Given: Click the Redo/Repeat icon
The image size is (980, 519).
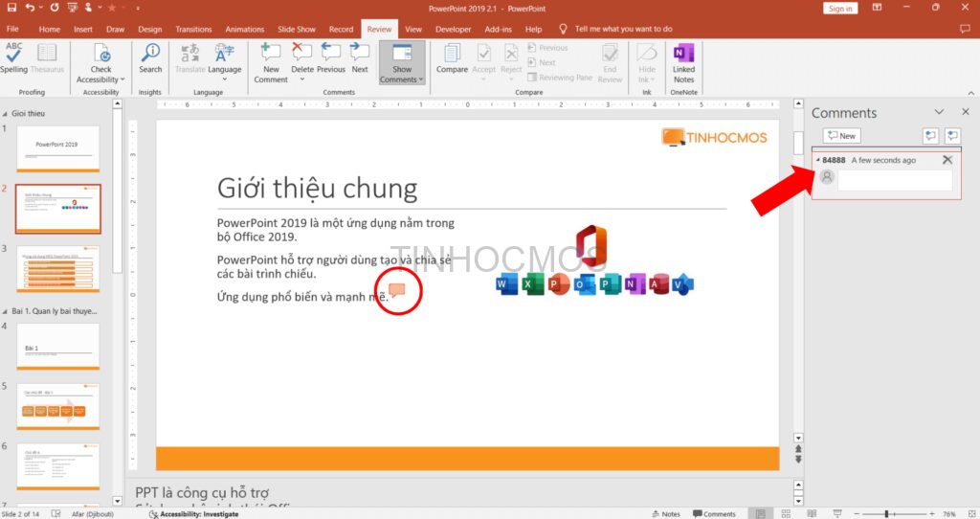Looking at the screenshot, I should pyautogui.click(x=55, y=8).
